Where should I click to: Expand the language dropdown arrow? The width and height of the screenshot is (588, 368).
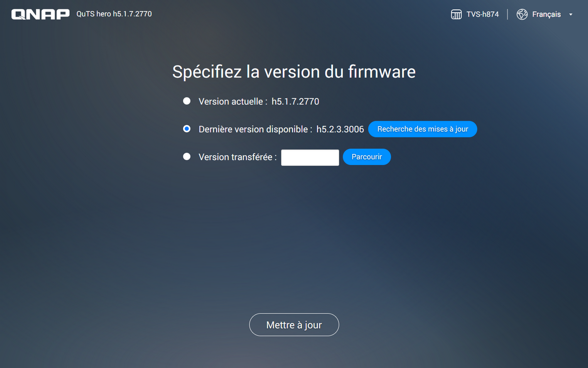(571, 15)
